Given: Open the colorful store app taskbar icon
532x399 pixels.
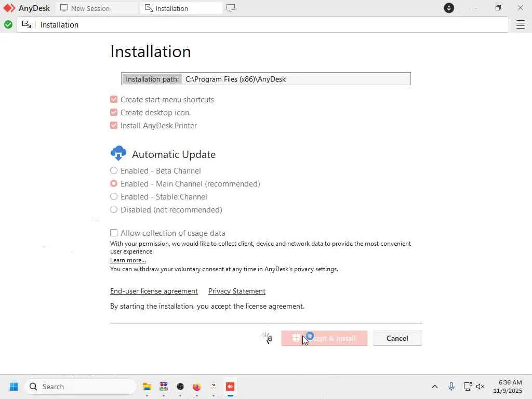Looking at the screenshot, I should coord(164,387).
